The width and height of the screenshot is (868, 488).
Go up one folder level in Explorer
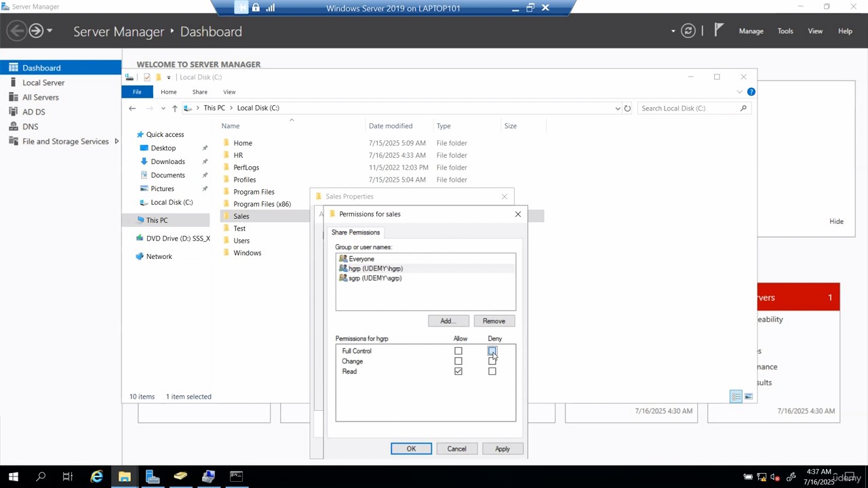tap(175, 108)
